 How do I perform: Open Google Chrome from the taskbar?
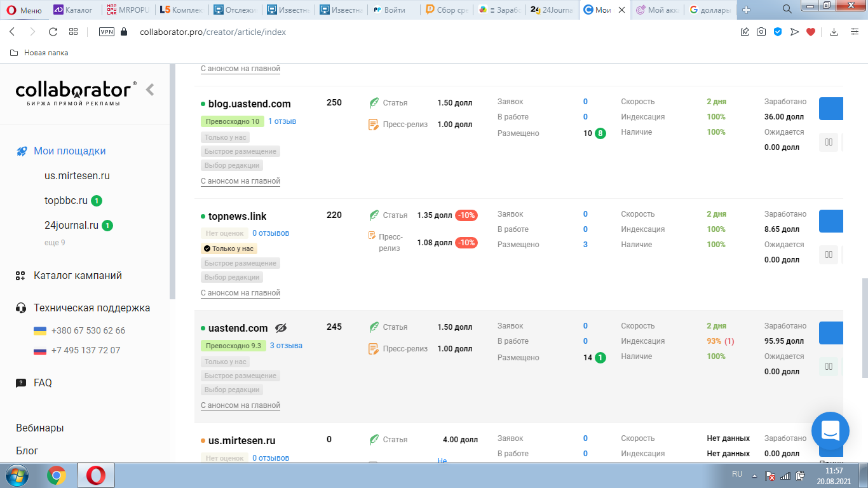pos(57,475)
